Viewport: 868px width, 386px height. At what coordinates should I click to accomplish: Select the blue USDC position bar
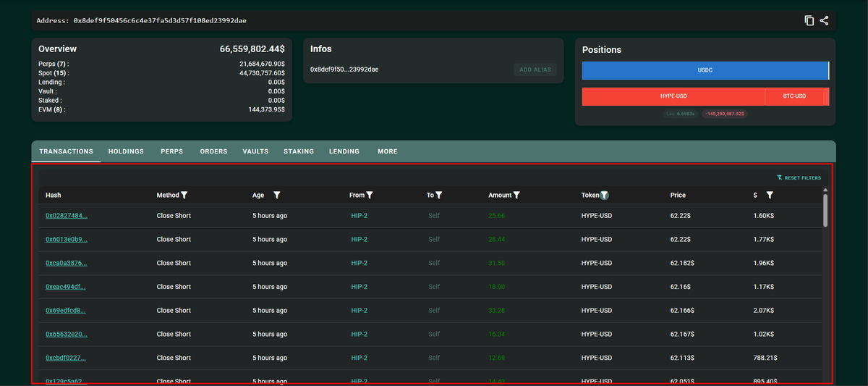[705, 70]
